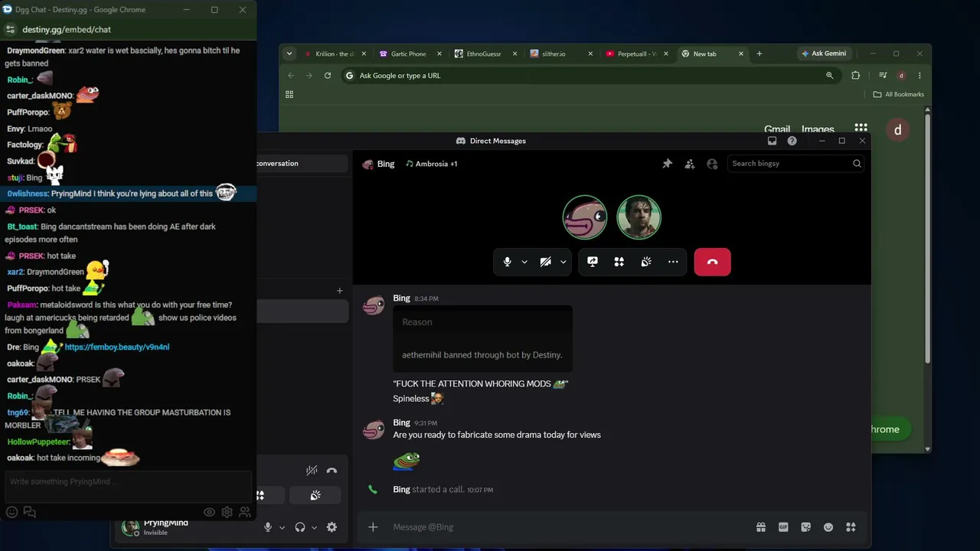Switch to the Krillion tab
980x551 pixels.
335,54
